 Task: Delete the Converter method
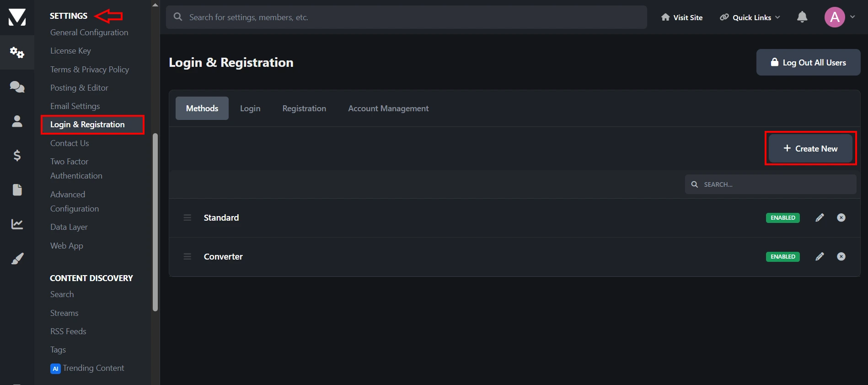point(841,256)
